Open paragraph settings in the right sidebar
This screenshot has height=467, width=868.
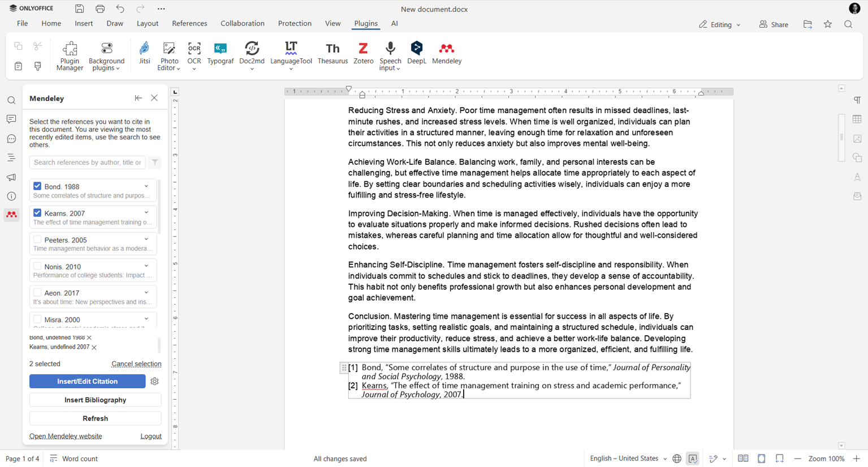tap(857, 100)
